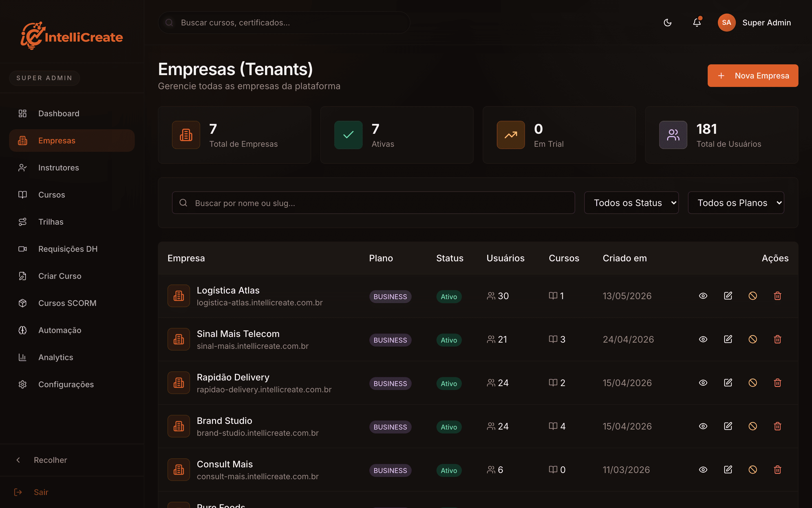812x508 pixels.
Task: Delete Logística Atlas company
Action: (777, 296)
